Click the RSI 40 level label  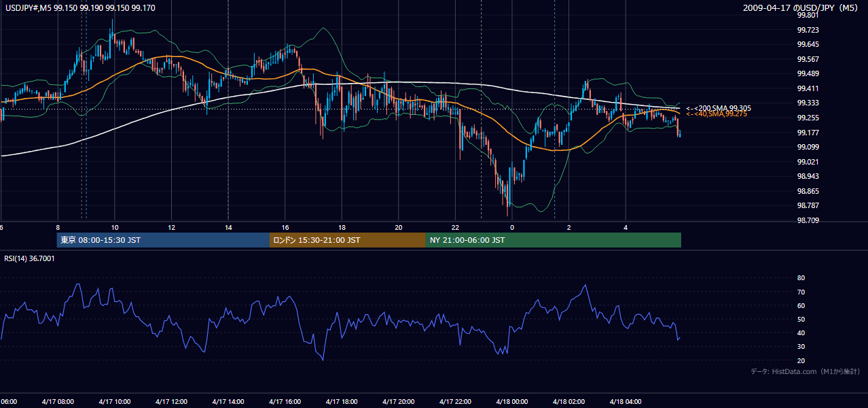click(x=801, y=333)
